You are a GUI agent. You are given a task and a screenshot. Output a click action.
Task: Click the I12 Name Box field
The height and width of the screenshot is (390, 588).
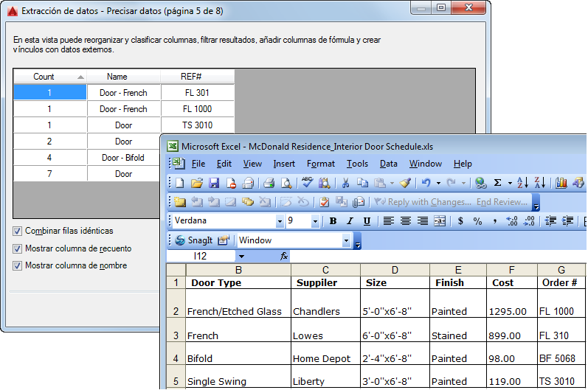click(x=201, y=257)
